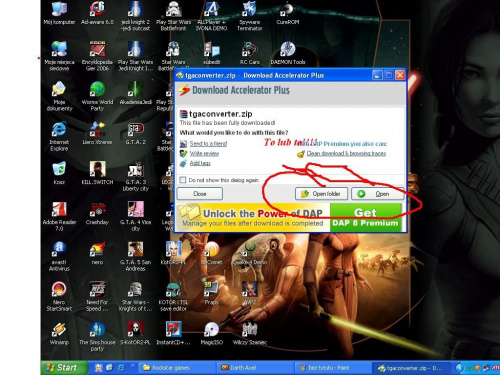Click the Unlock the Power of DAP banner

point(253,217)
